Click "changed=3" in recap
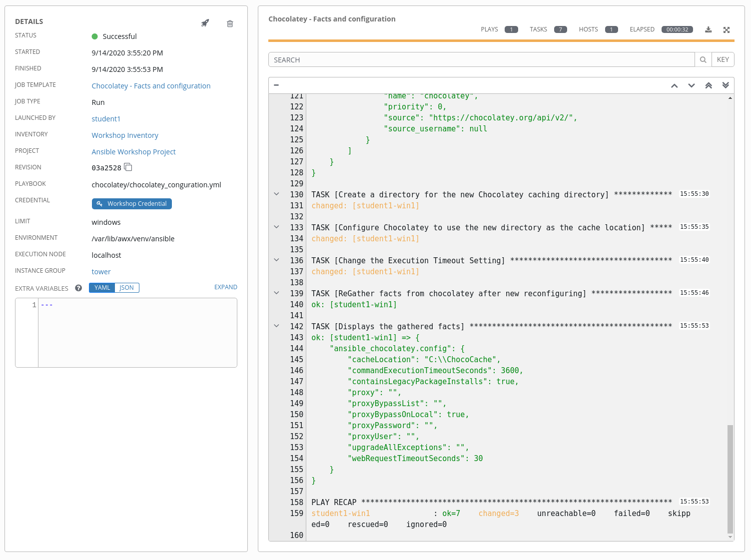 point(499,513)
